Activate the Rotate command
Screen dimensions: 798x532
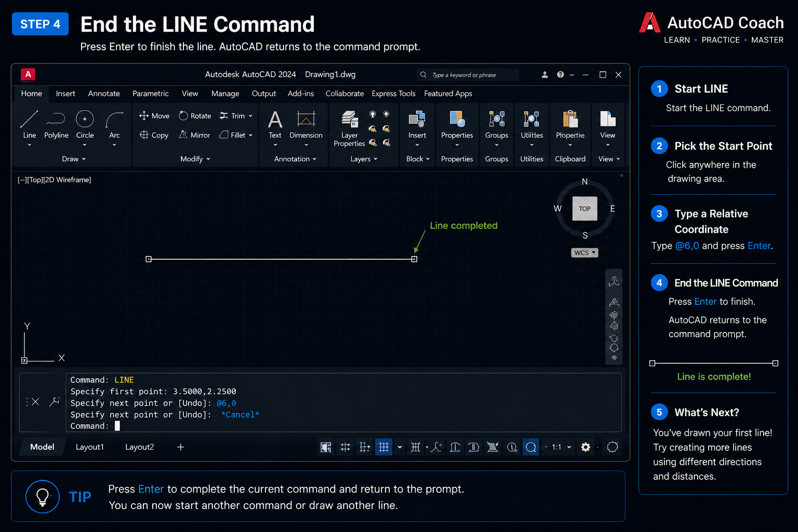195,116
